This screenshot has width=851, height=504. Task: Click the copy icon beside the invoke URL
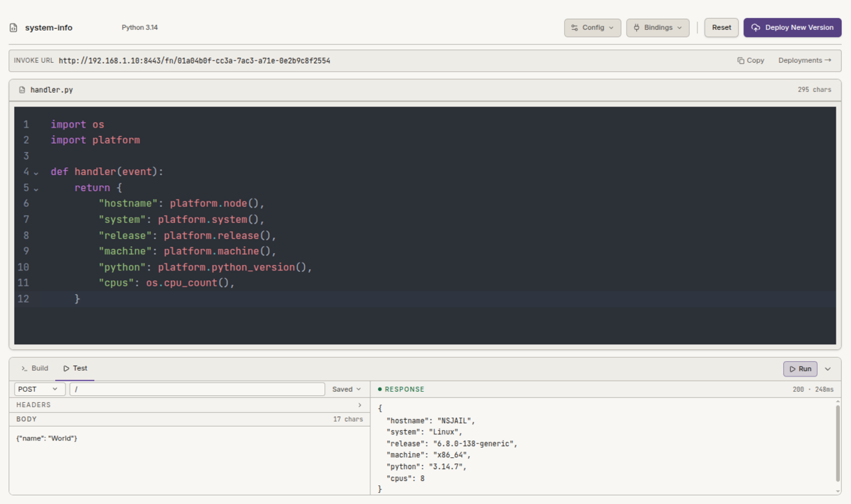point(741,61)
